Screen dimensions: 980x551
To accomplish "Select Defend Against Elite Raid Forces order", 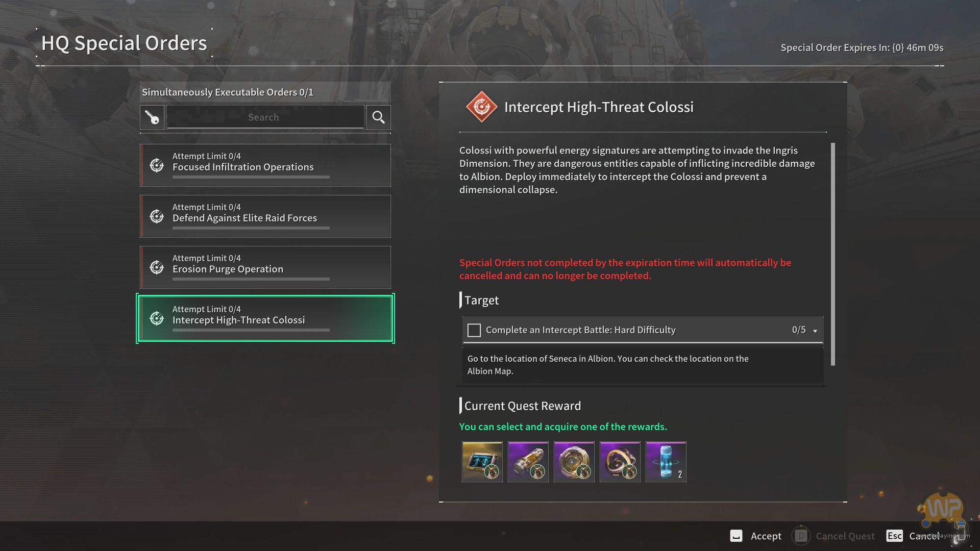I will click(x=265, y=216).
